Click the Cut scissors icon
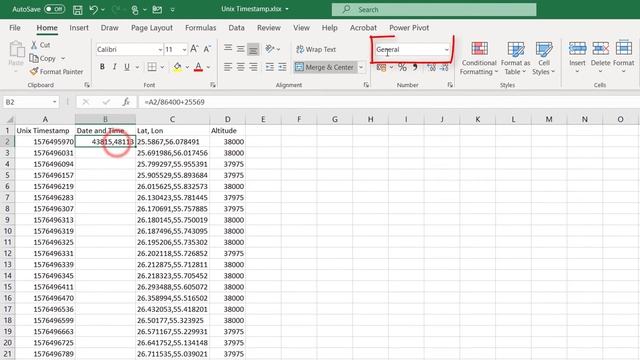 pos(34,45)
